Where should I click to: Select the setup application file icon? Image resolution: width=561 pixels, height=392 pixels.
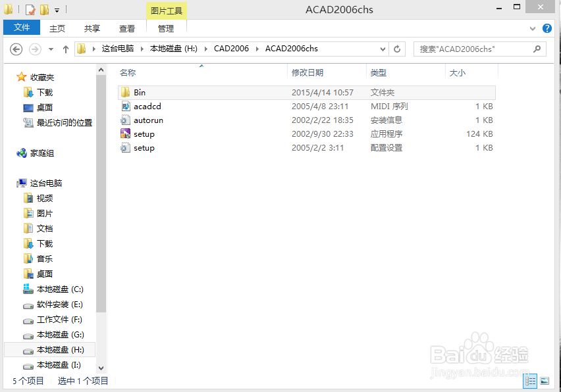(x=125, y=134)
